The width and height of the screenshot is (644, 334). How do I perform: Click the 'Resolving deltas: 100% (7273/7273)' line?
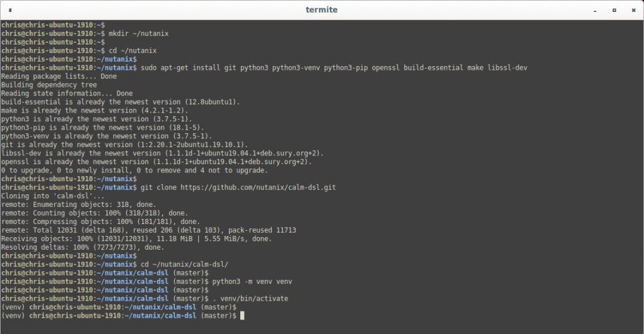click(82, 248)
